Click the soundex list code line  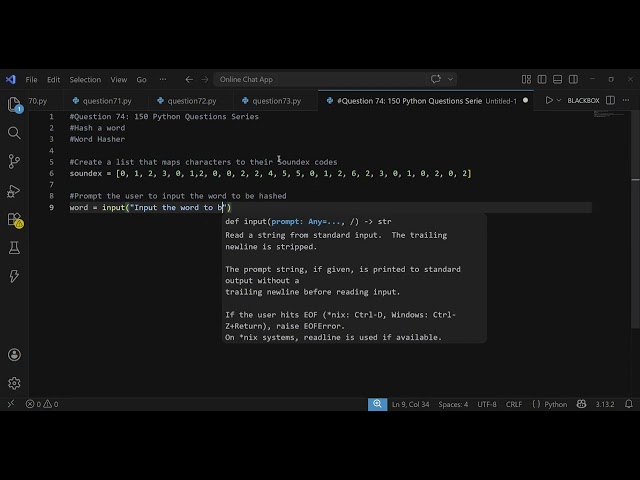pos(270,173)
